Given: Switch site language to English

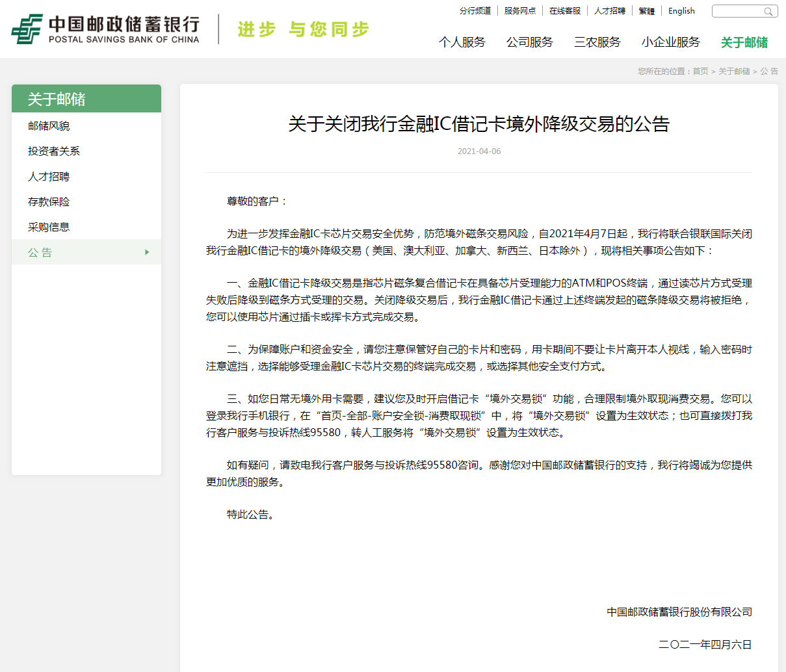Looking at the screenshot, I should (x=681, y=11).
